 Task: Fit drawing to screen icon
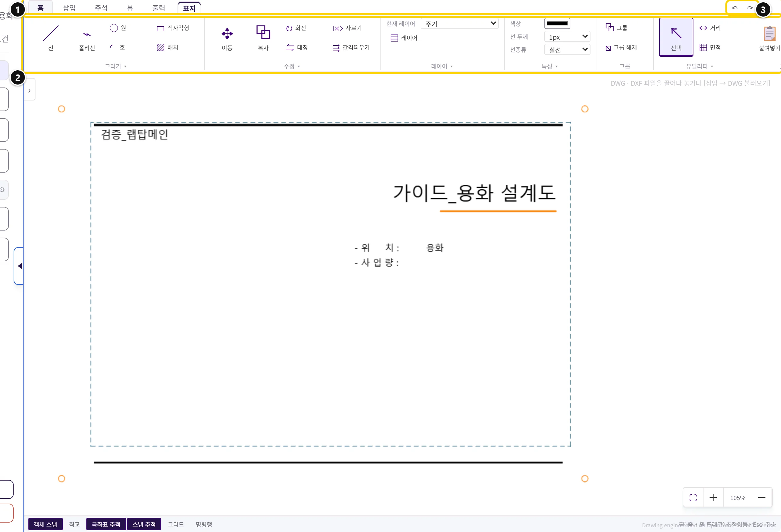(x=693, y=497)
